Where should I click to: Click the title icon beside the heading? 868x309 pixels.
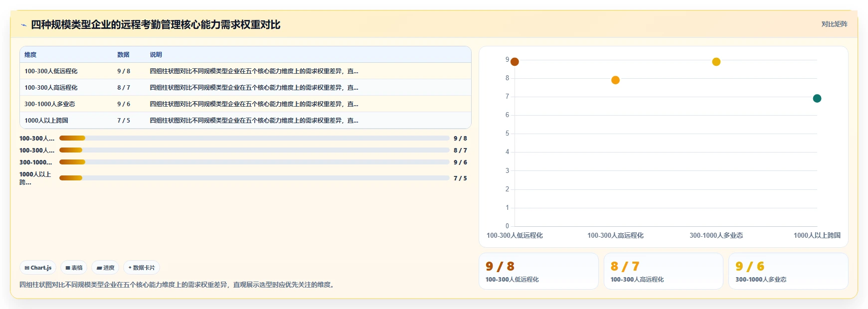click(x=23, y=25)
